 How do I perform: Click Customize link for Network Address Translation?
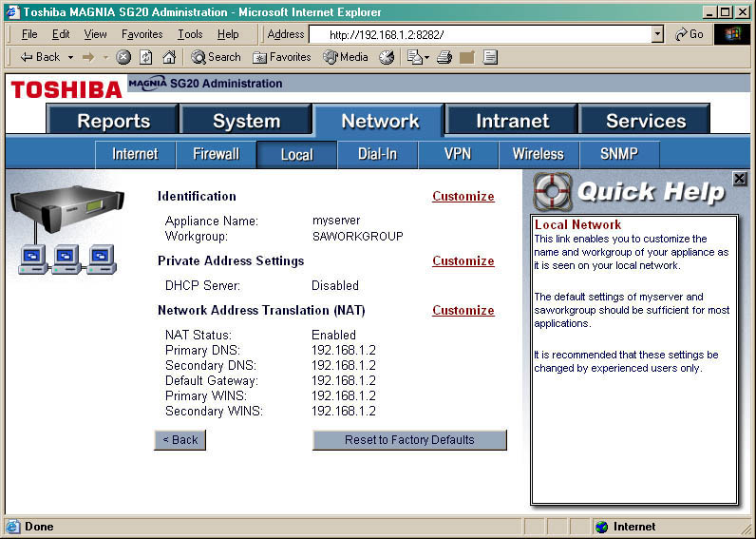point(463,310)
